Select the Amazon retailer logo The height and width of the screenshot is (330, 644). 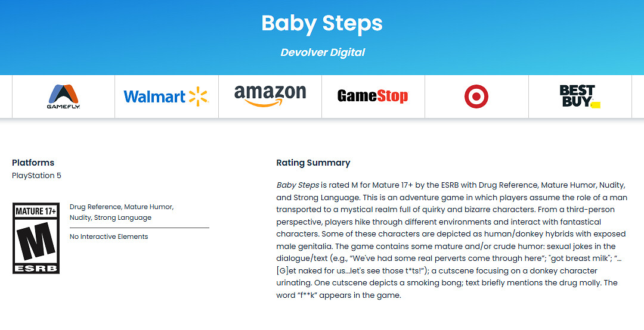pos(270,95)
